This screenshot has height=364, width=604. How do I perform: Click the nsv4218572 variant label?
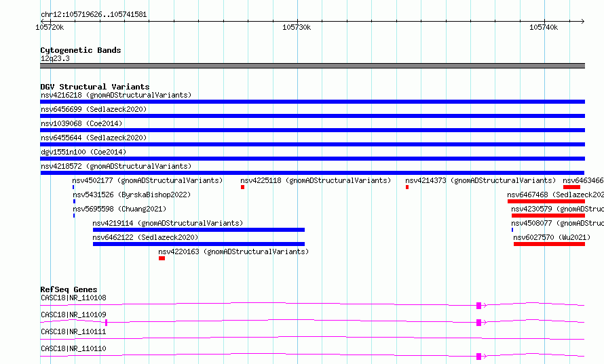(x=116, y=166)
